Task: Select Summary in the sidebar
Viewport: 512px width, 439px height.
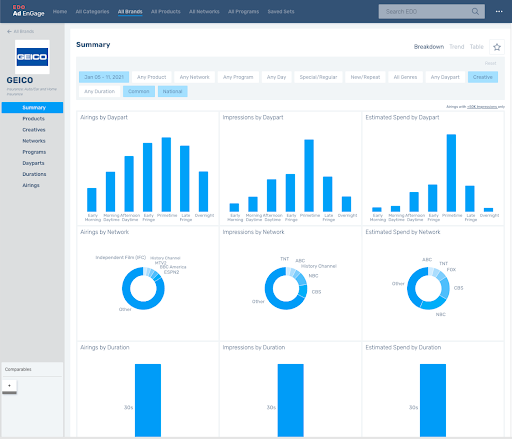Action: coord(32,108)
